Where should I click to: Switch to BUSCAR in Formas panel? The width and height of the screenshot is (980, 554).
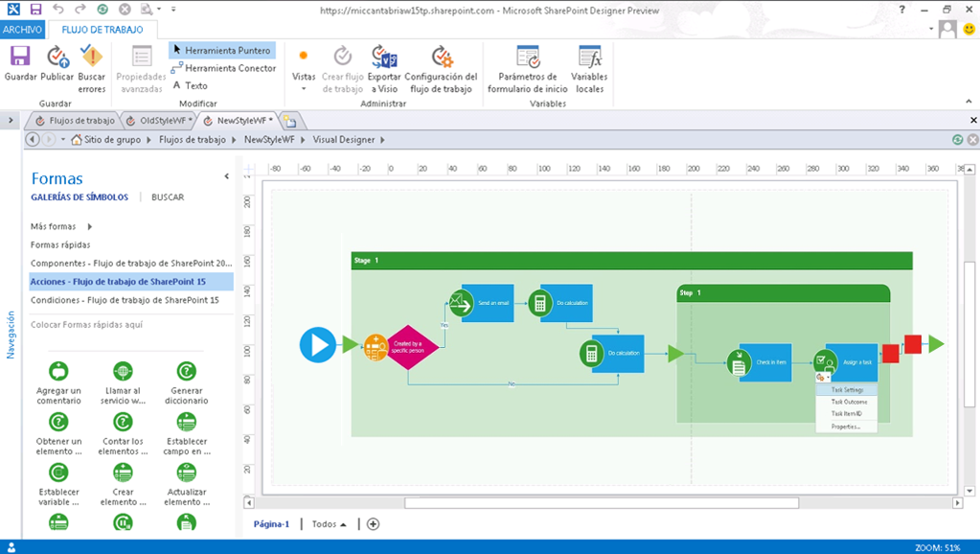click(168, 196)
